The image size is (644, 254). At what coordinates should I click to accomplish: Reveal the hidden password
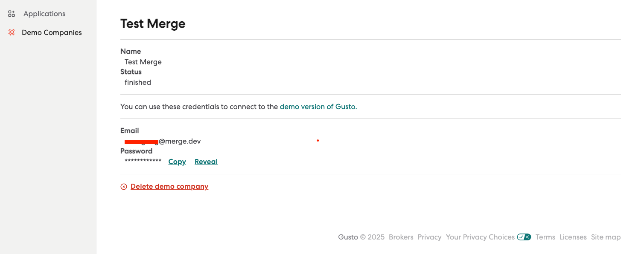(x=206, y=162)
